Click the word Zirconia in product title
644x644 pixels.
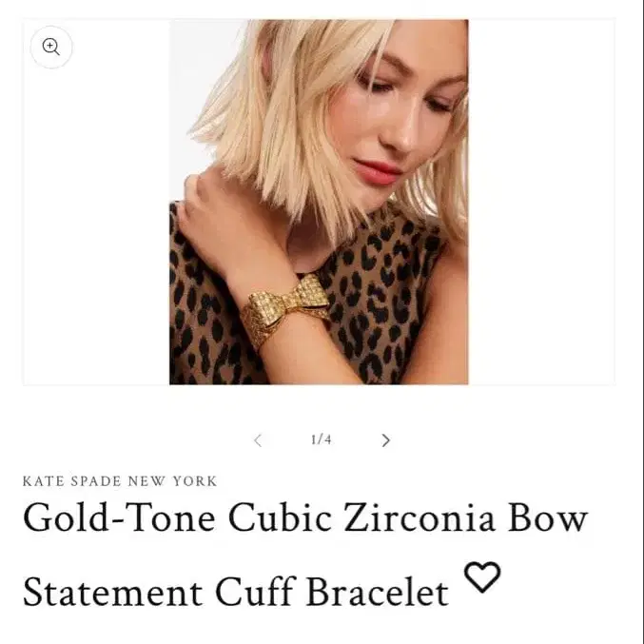click(x=419, y=517)
